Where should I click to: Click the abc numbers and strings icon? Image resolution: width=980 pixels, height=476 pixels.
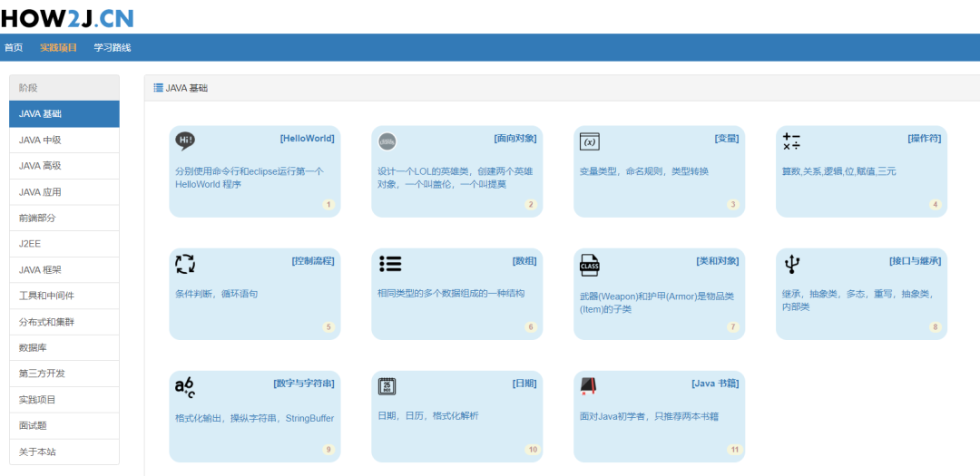[x=185, y=387]
